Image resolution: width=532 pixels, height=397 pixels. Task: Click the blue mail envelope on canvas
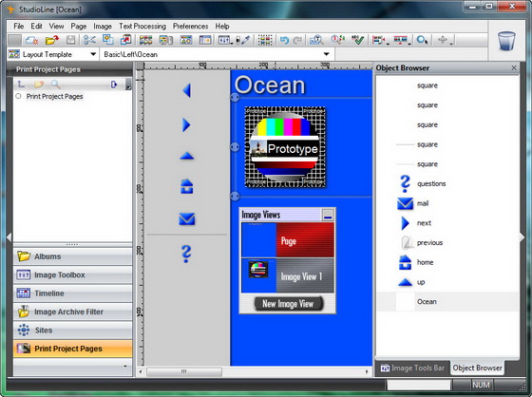click(186, 218)
